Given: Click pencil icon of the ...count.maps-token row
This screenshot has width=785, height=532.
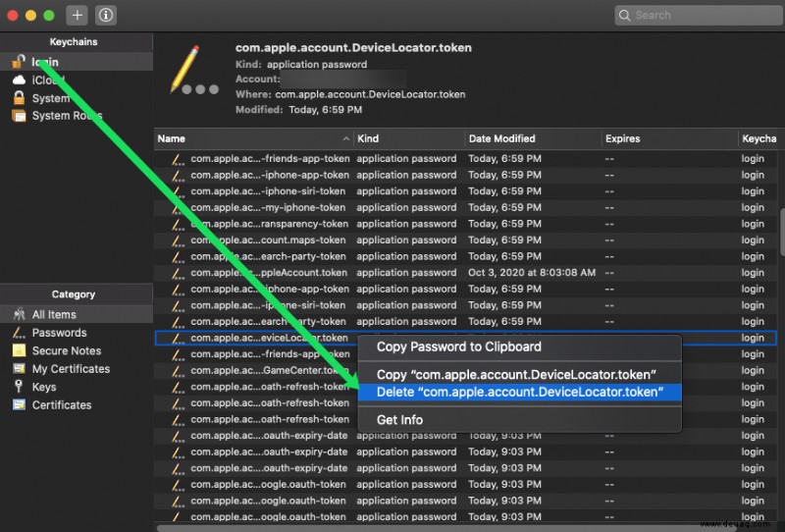Looking at the screenshot, I should pyautogui.click(x=178, y=240).
